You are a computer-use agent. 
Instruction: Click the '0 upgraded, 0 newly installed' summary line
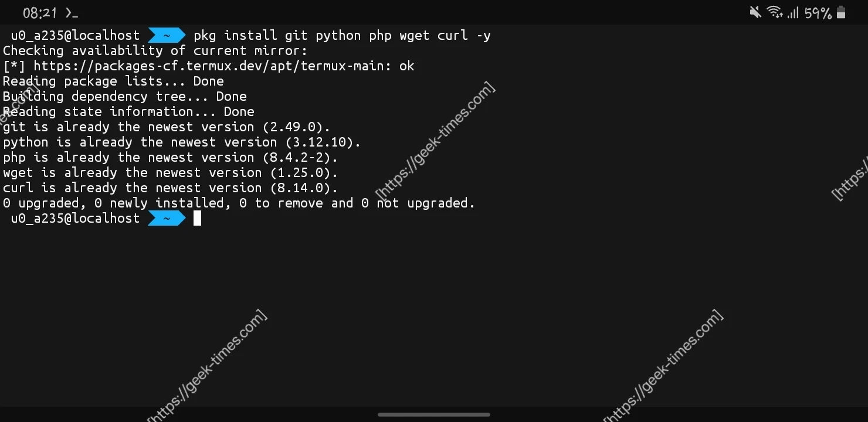pyautogui.click(x=238, y=203)
